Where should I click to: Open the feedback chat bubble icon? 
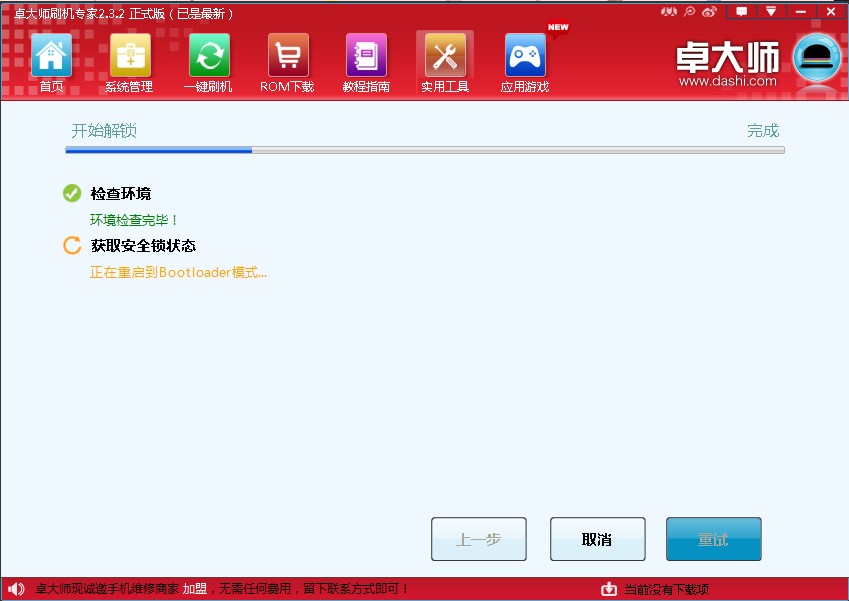742,11
